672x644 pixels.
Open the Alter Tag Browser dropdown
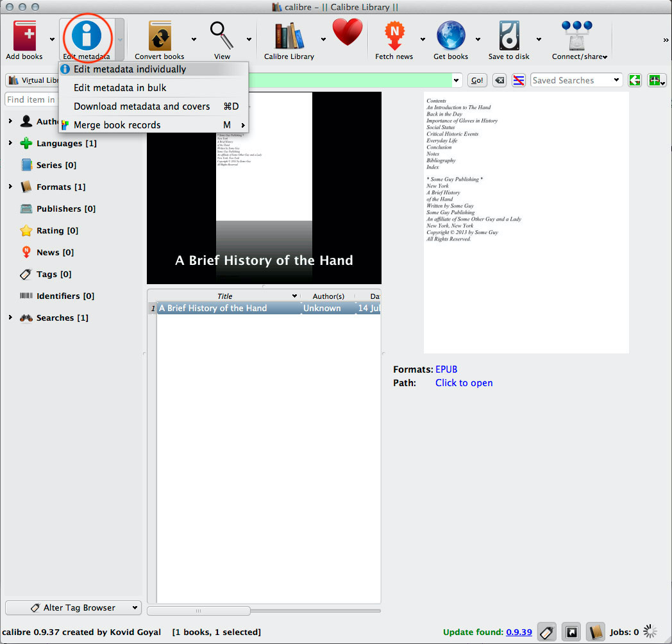(73, 607)
